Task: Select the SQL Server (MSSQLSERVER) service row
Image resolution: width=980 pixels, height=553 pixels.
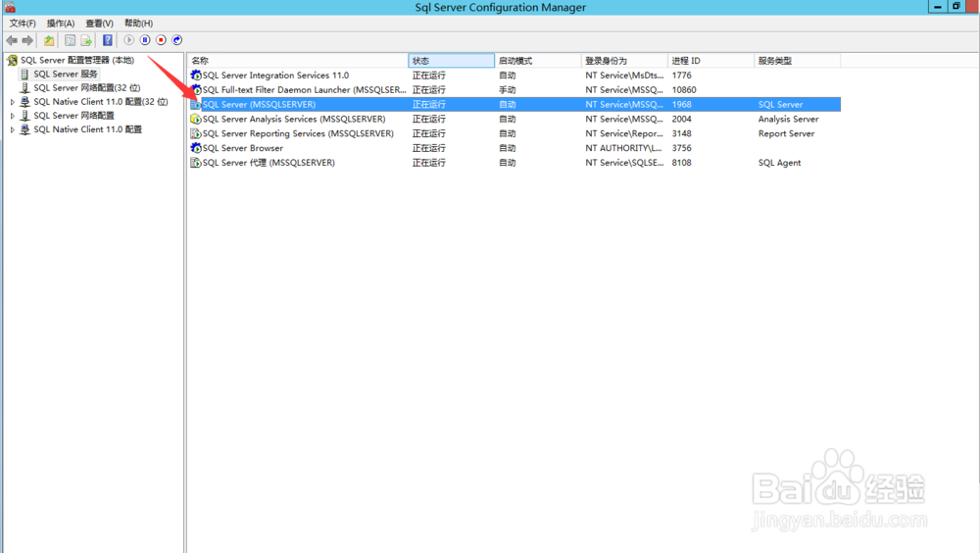Action: click(515, 105)
